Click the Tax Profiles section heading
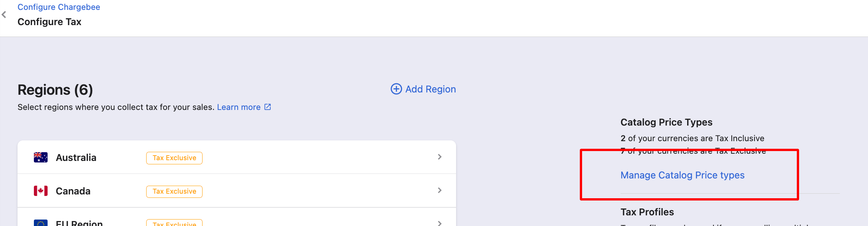This screenshot has height=226, width=868. [x=647, y=212]
